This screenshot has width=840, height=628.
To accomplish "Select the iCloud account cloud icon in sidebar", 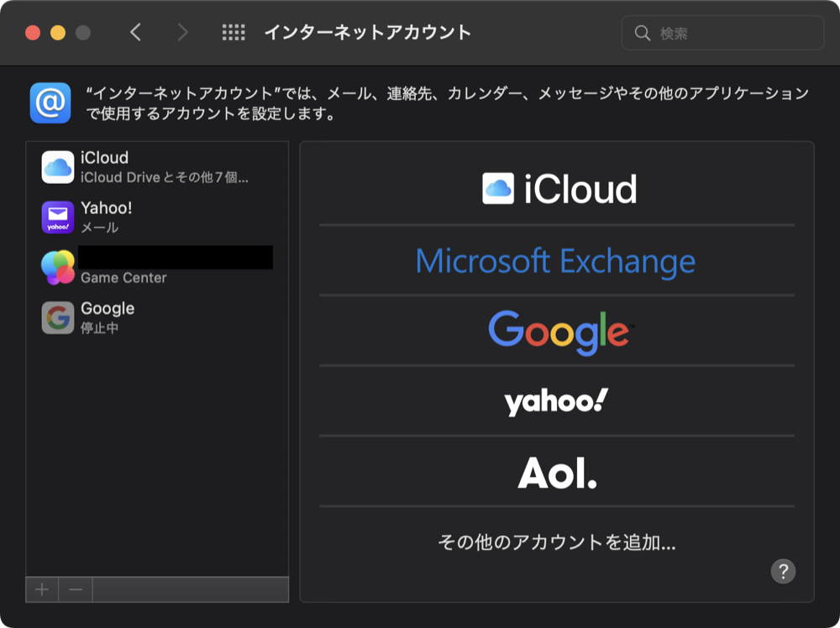I will click(x=58, y=167).
